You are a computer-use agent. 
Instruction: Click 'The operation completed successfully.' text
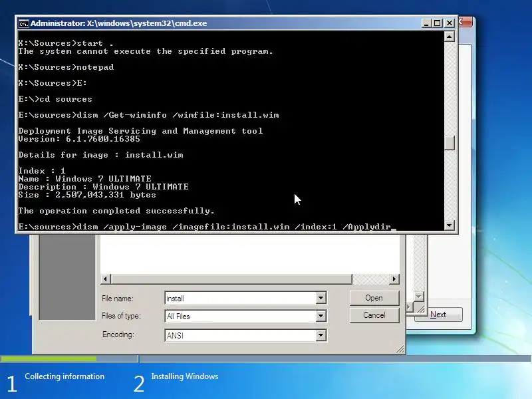coord(116,211)
